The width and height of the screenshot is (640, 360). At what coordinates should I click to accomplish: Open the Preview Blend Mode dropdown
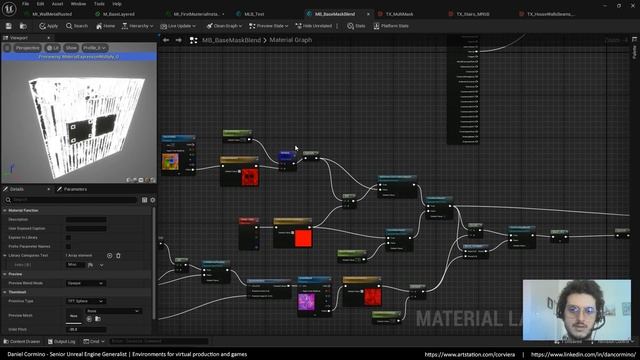coord(86,283)
